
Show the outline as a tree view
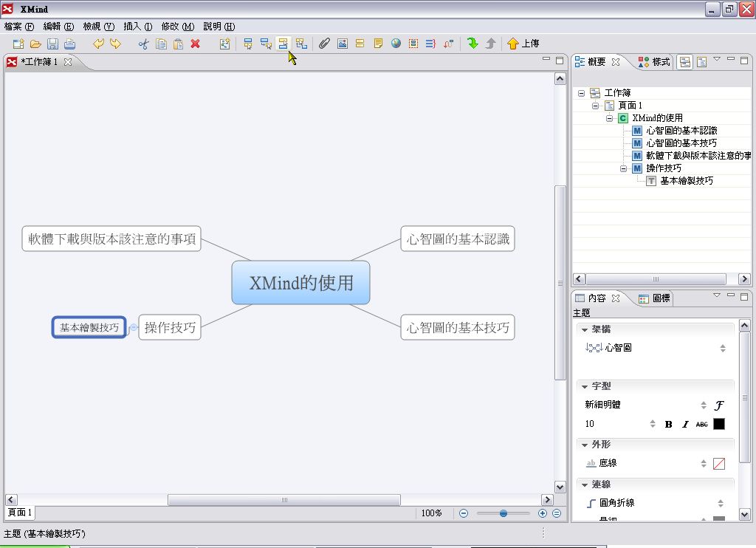[684, 62]
